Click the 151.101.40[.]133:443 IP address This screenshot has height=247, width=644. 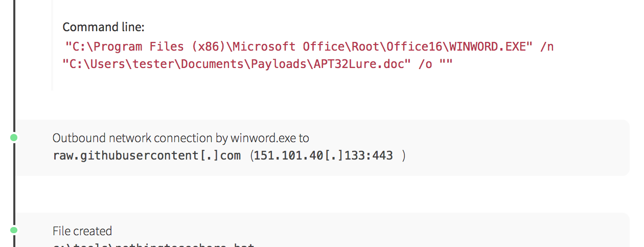pos(324,155)
